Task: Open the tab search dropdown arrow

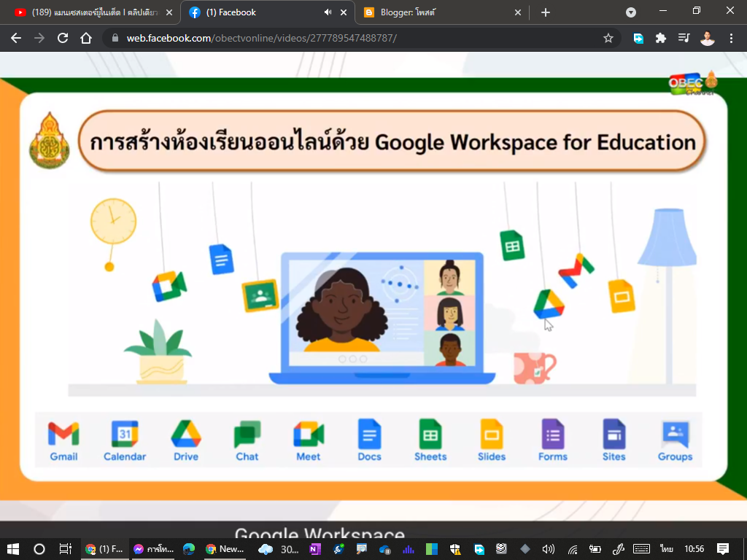Action: point(631,12)
